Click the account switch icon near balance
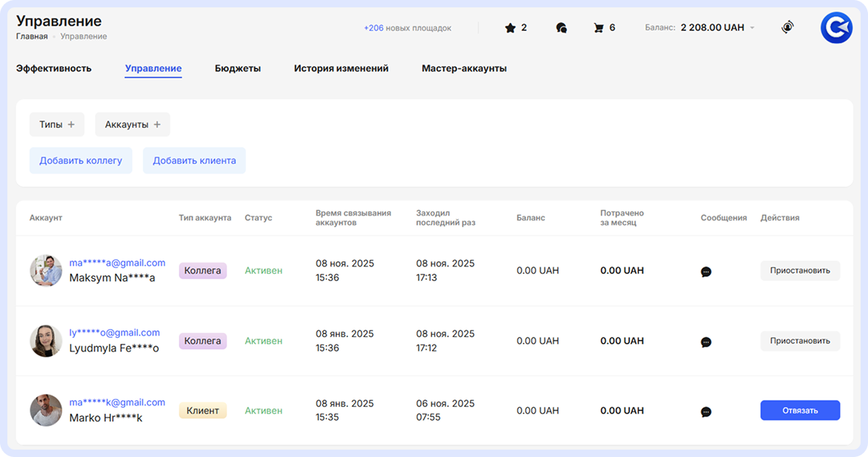 (x=788, y=28)
